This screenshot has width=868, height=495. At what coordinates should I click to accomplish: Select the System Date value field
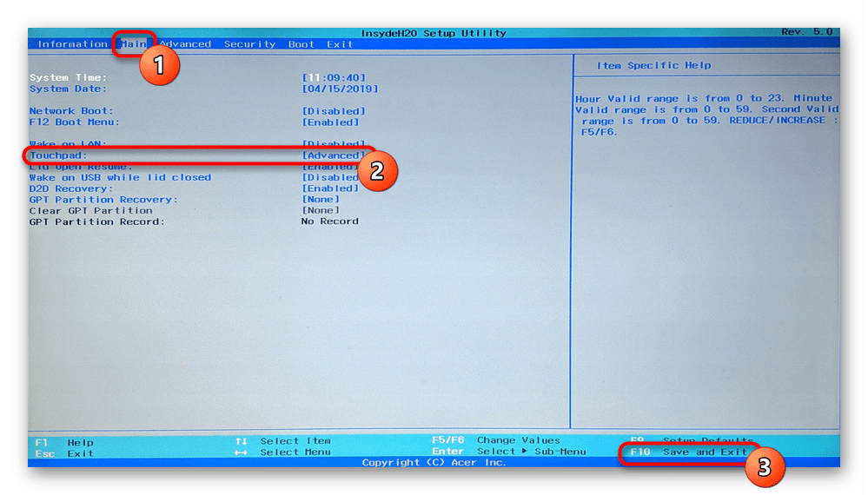(340, 89)
